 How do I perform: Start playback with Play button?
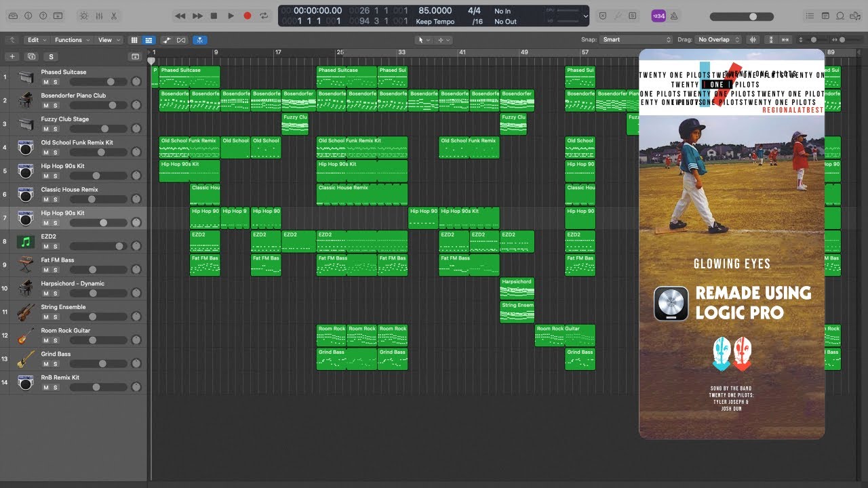point(231,16)
